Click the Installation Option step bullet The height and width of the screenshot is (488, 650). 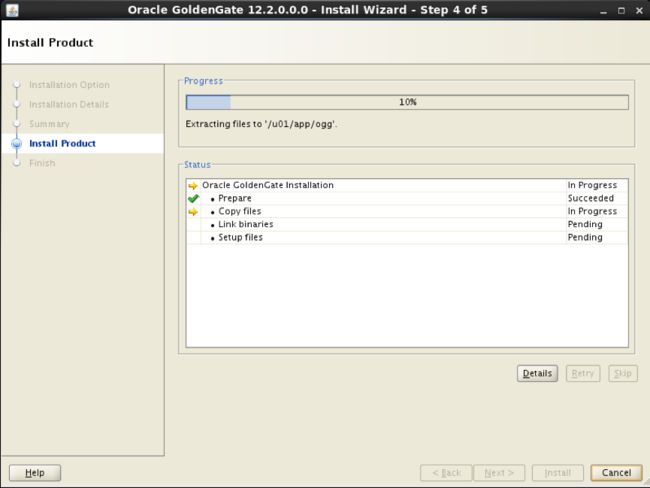click(17, 85)
